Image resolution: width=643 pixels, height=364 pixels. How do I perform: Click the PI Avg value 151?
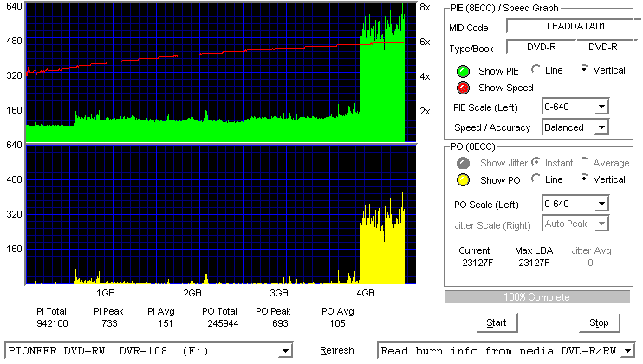[x=165, y=323]
